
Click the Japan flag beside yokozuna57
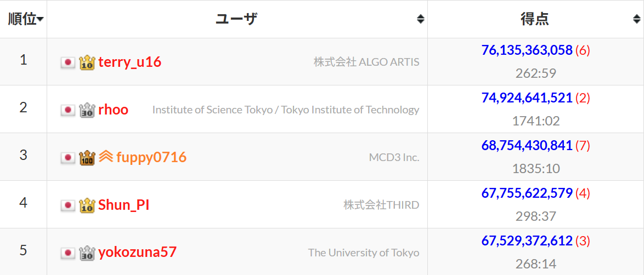point(68,253)
